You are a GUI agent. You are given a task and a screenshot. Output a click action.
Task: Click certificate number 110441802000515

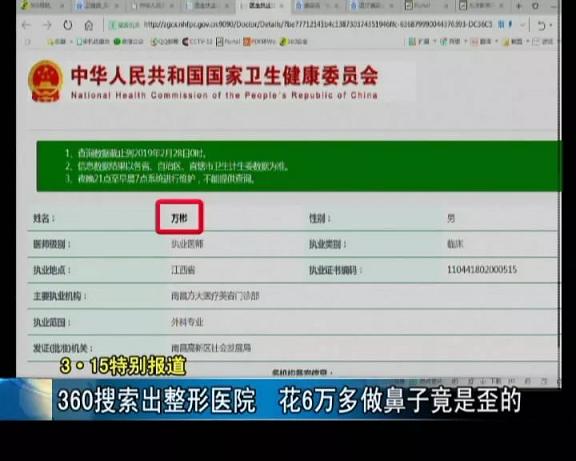(x=482, y=270)
